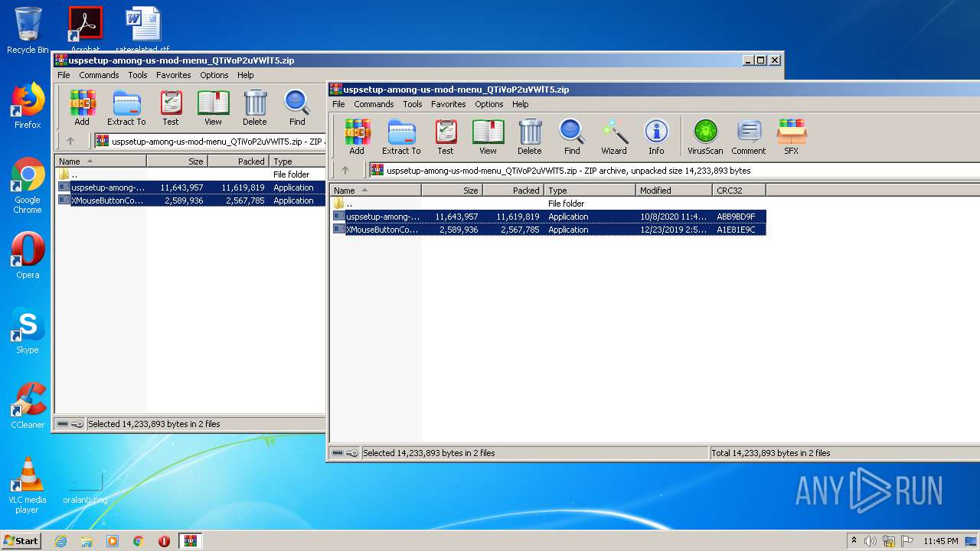Sort by CRC32 column

739,191
